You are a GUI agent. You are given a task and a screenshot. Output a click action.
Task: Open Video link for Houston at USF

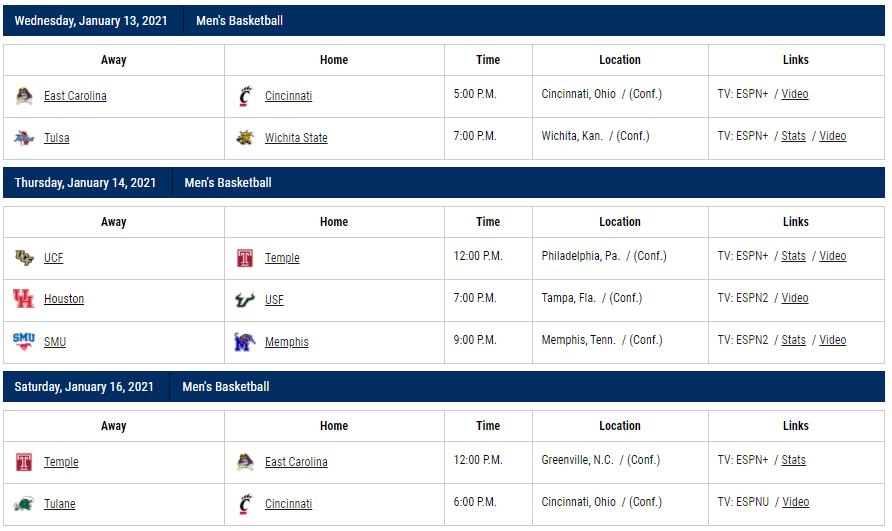pos(795,298)
